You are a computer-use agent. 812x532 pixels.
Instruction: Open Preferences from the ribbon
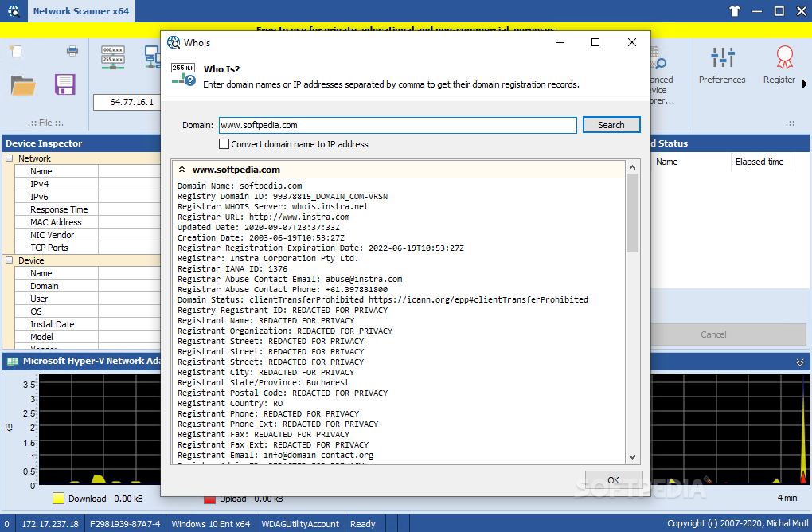coord(722,66)
